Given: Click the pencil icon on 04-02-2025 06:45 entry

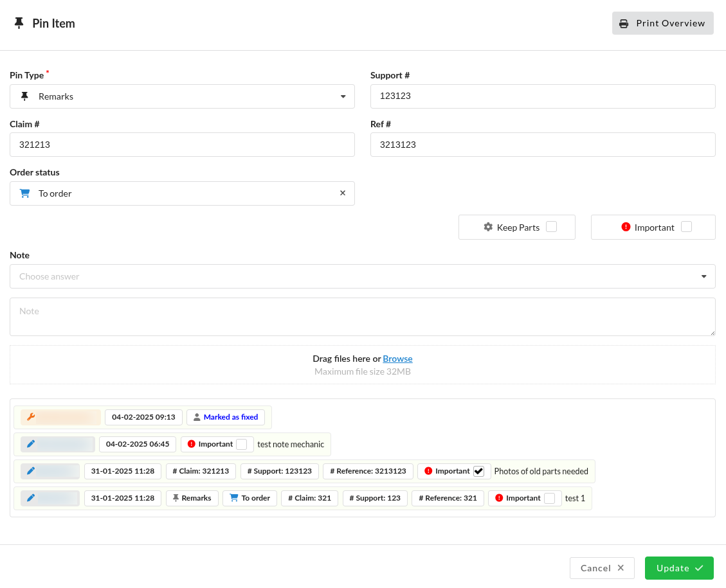Looking at the screenshot, I should (x=31, y=444).
